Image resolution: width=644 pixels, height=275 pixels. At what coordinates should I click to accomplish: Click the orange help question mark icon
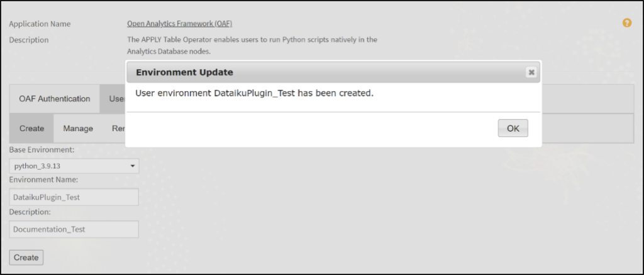point(626,23)
